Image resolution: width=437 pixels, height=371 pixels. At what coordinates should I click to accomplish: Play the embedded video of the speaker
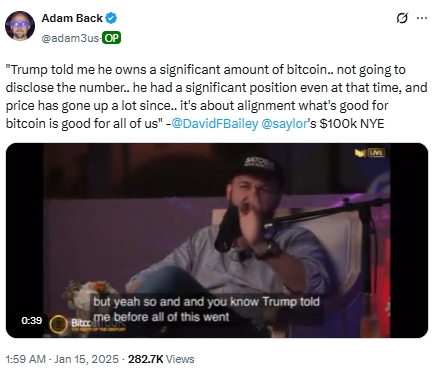(217, 240)
